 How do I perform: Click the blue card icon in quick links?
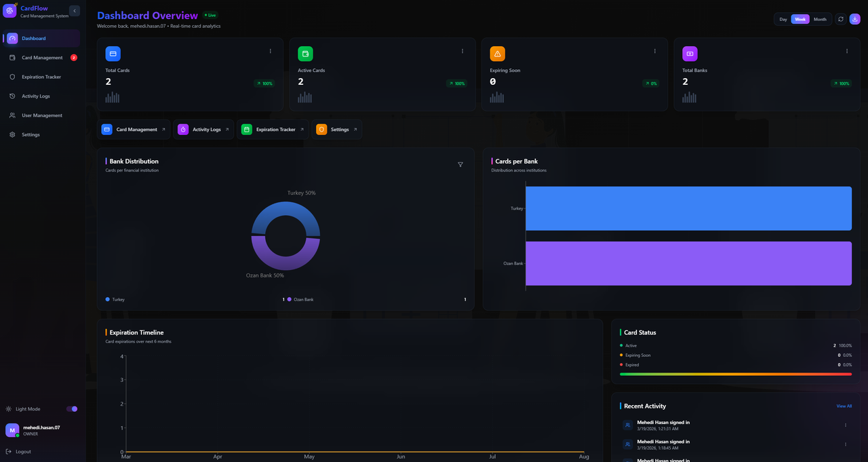[x=107, y=130]
